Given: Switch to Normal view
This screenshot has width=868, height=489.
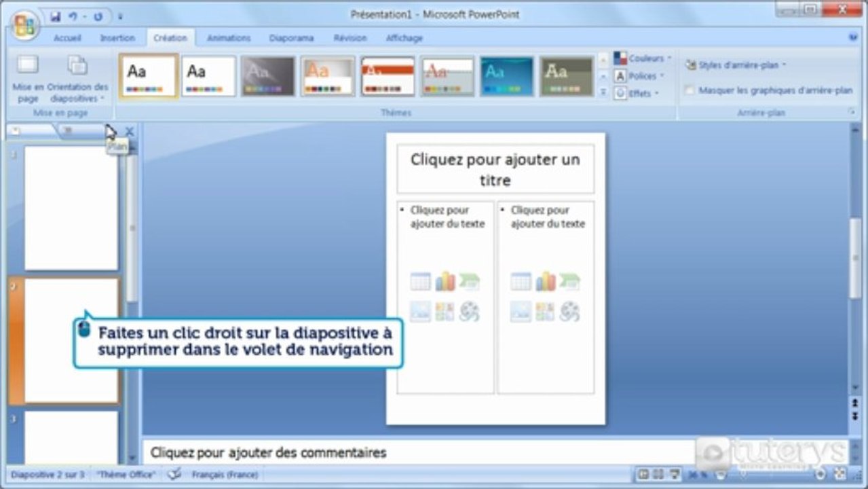Looking at the screenshot, I should (643, 474).
